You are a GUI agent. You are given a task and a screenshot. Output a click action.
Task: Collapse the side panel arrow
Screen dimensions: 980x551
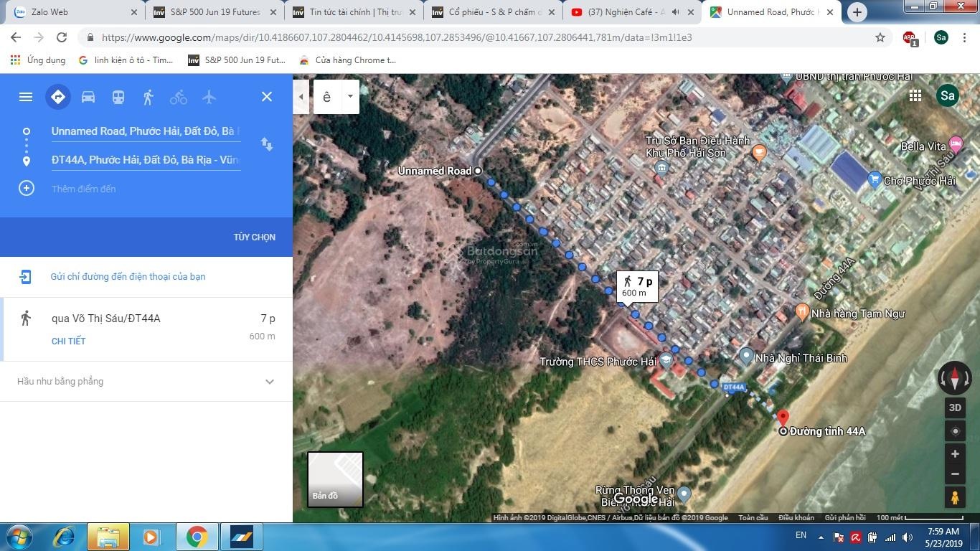point(301,97)
